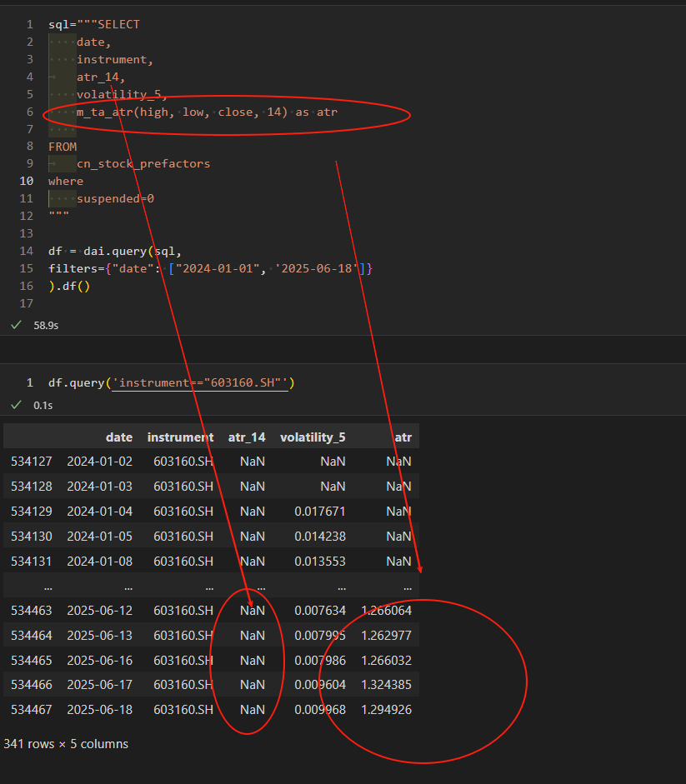Select the "volatility_5" column header
This screenshot has height=784, width=686.
313,437
